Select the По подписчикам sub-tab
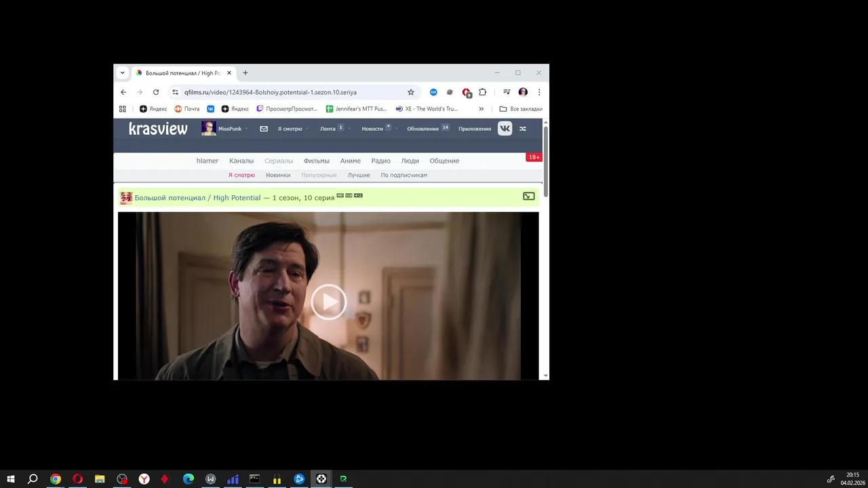868x488 pixels. [404, 175]
